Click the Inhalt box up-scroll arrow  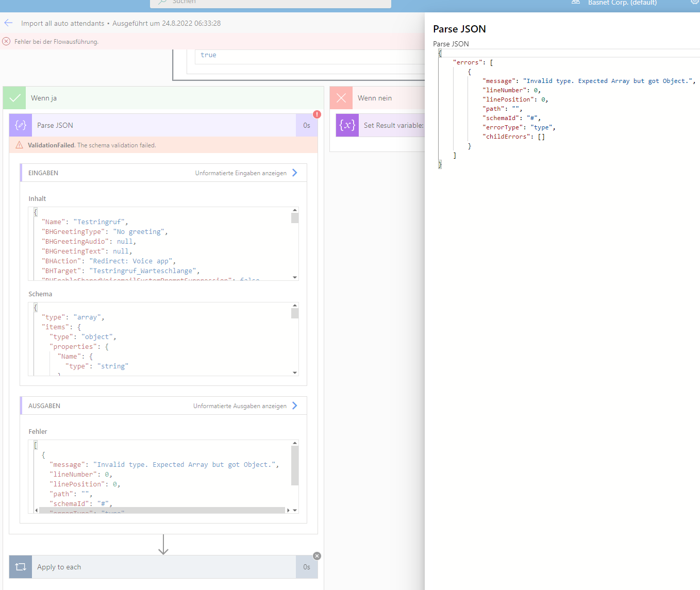295,210
